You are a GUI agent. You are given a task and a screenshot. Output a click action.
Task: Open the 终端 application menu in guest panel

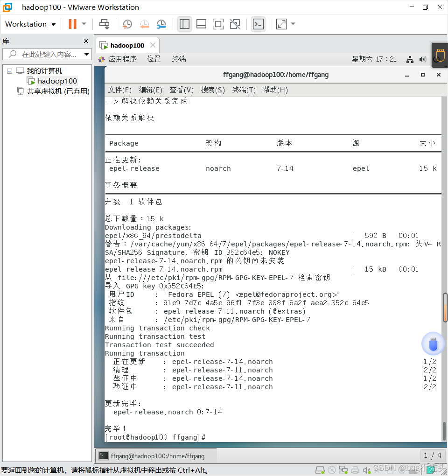(x=179, y=59)
